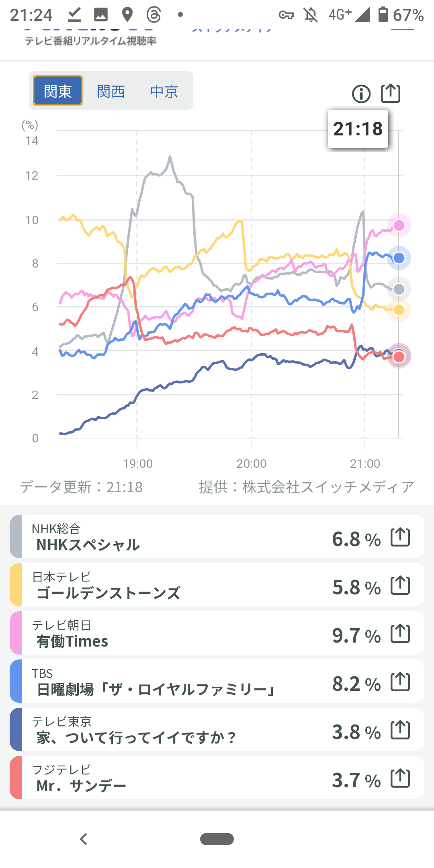This screenshot has height=868, width=434.
Task: Share the ザ・ロイヤルファミリー rating
Action: click(400, 682)
